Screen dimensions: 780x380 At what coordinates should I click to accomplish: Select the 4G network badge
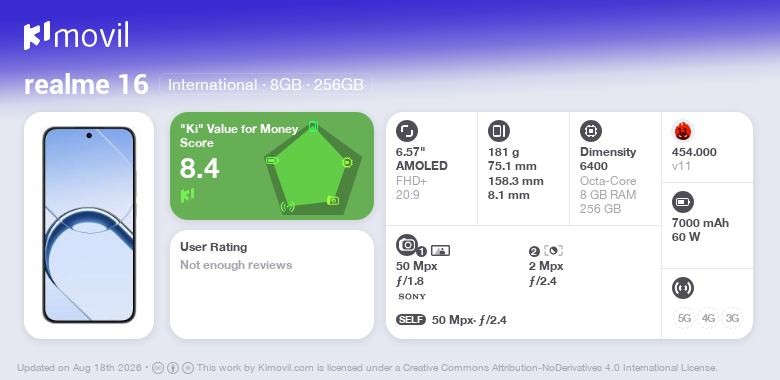[708, 318]
